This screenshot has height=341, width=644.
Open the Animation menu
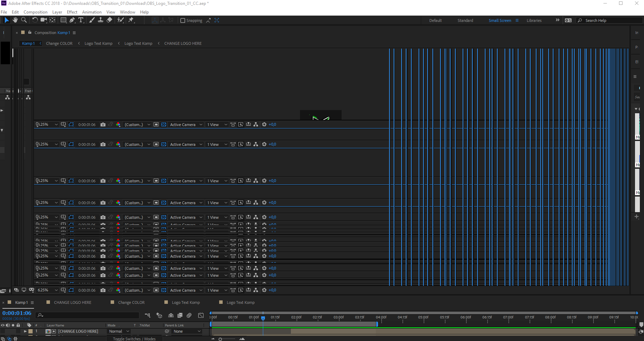pos(92,12)
